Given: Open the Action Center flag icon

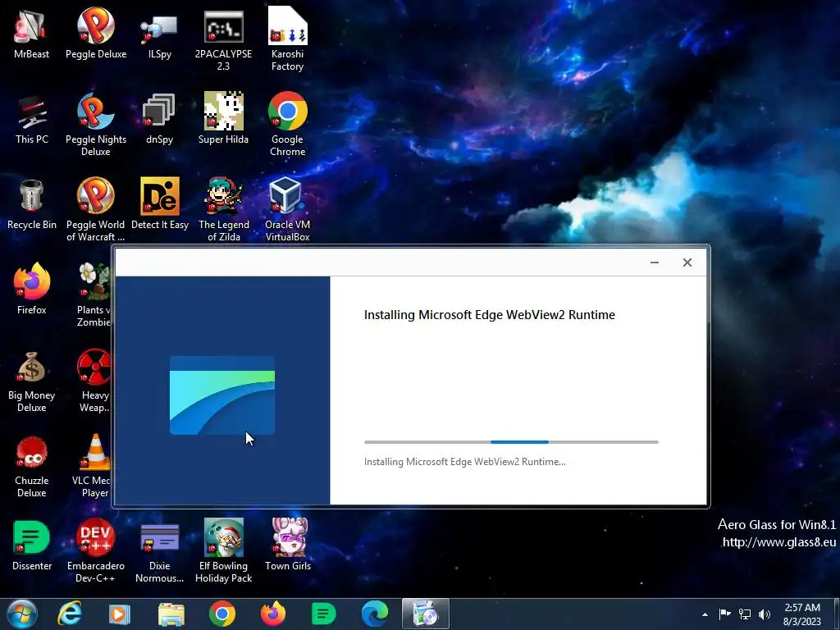Looking at the screenshot, I should click(724, 614).
